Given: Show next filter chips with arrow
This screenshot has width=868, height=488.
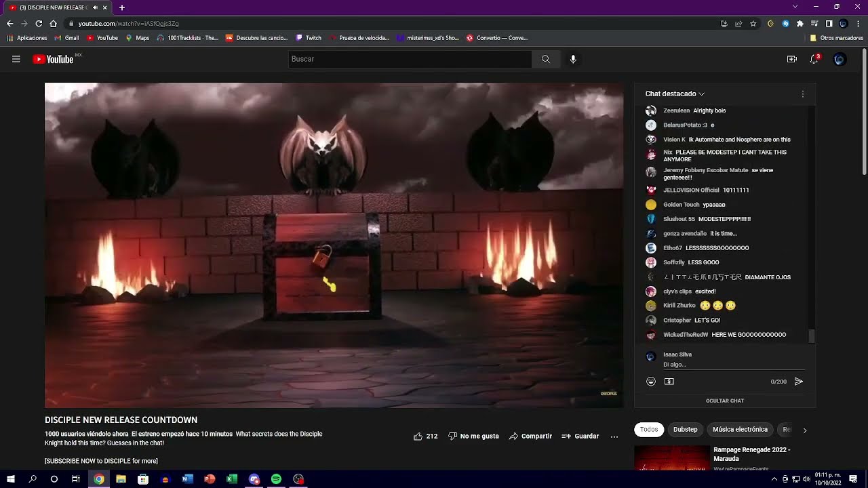Looking at the screenshot, I should tap(805, 430).
